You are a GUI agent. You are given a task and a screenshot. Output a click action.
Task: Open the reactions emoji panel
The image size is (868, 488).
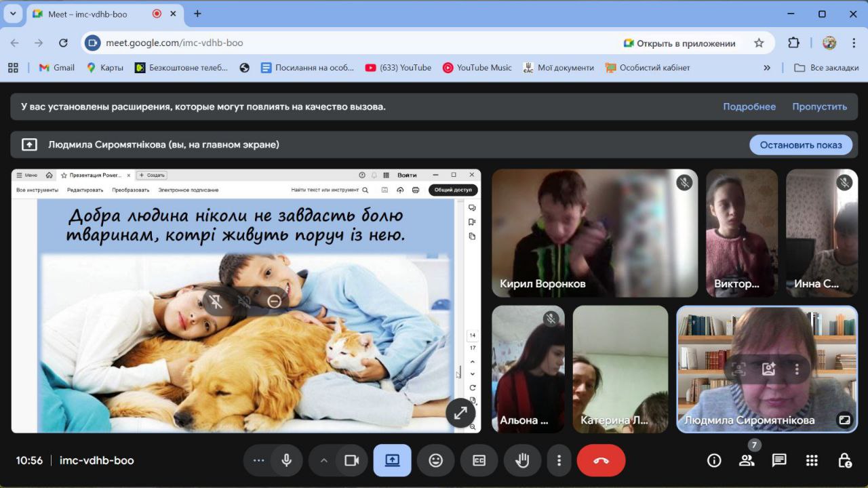coord(435,460)
